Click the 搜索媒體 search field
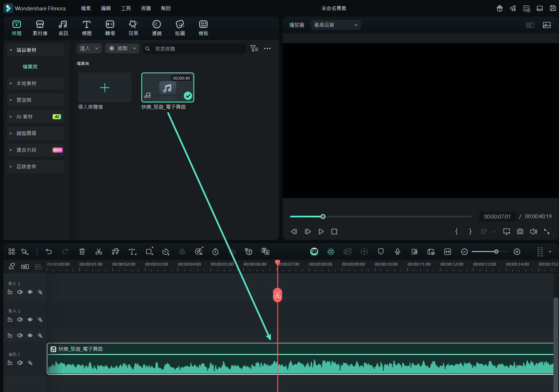The width and height of the screenshot is (559, 392). pos(194,49)
